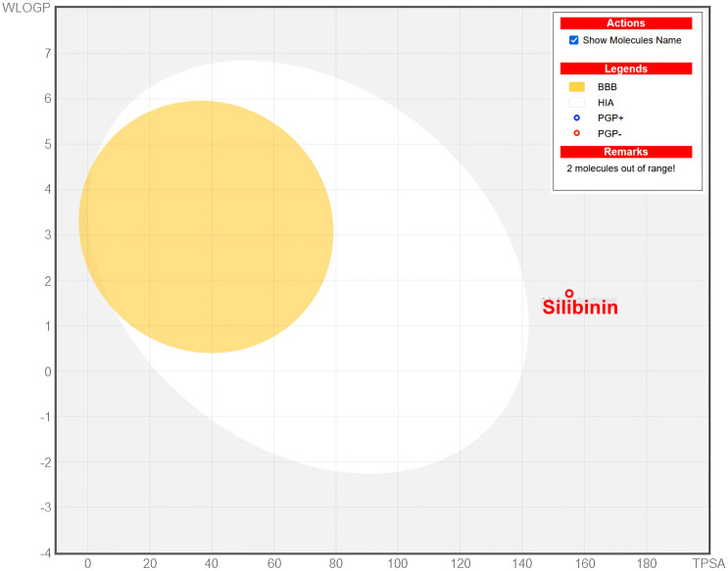Click the yellow BBB legend swatch
Screen dimensions: 728x571
click(x=577, y=87)
